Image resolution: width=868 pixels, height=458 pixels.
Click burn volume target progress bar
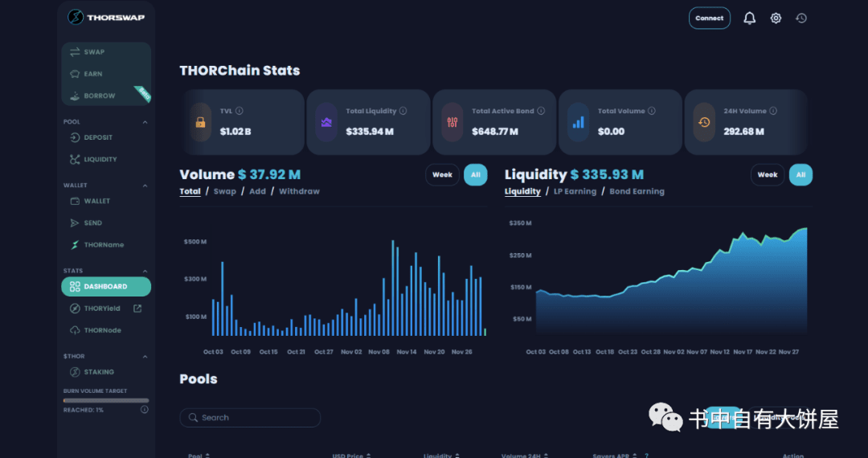[106, 400]
